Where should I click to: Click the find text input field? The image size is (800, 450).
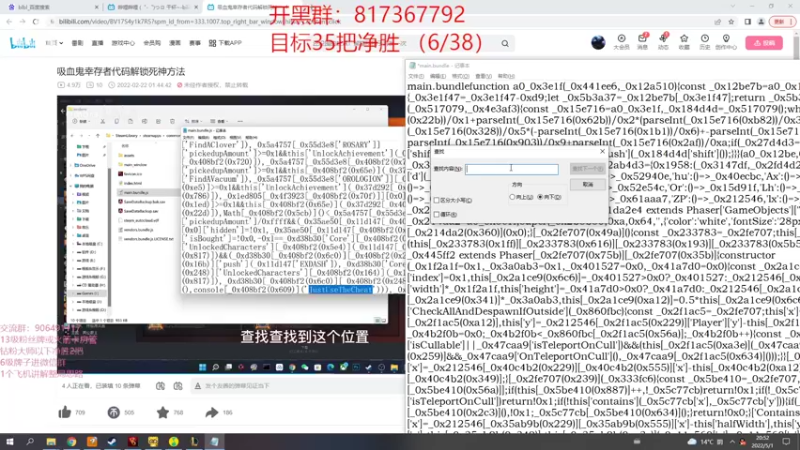(512, 169)
